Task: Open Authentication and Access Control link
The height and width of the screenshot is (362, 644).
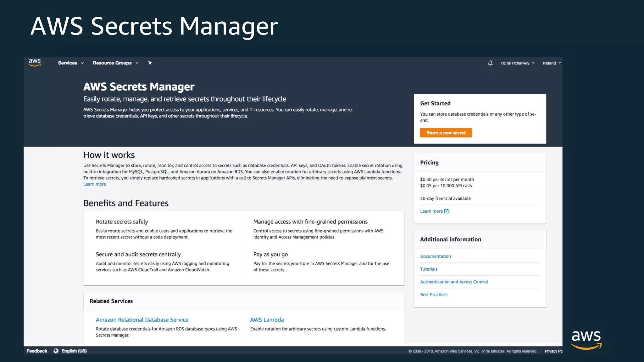Action: (x=454, y=282)
